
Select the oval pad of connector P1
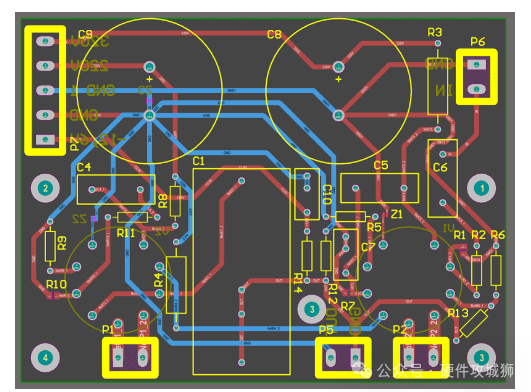(143, 357)
